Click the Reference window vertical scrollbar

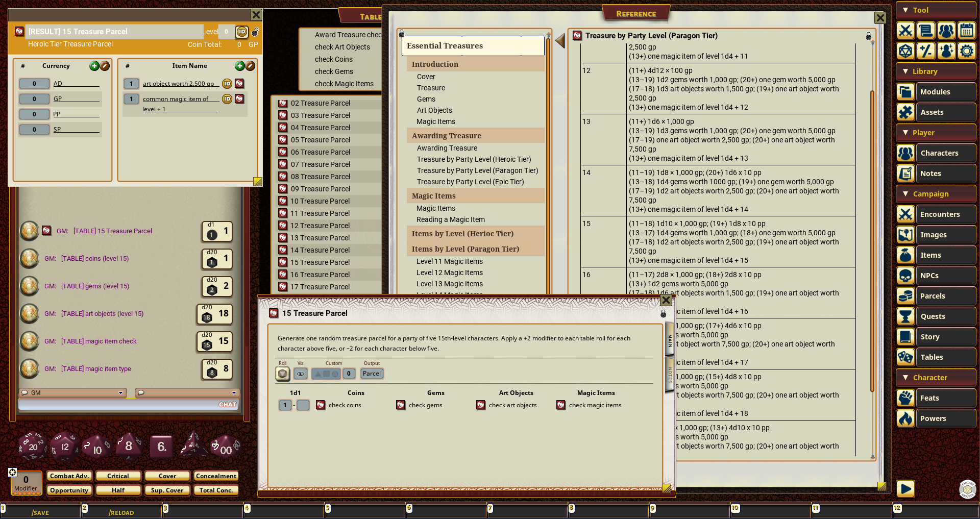(x=872, y=240)
